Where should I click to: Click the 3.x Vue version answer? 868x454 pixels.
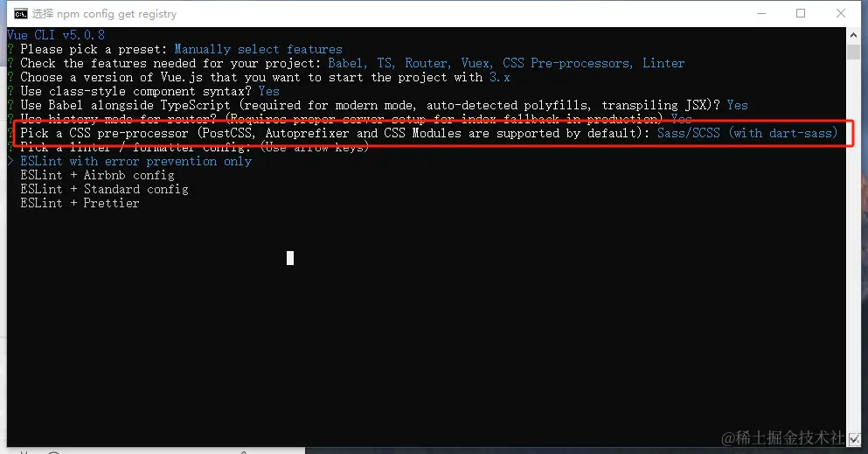point(499,78)
